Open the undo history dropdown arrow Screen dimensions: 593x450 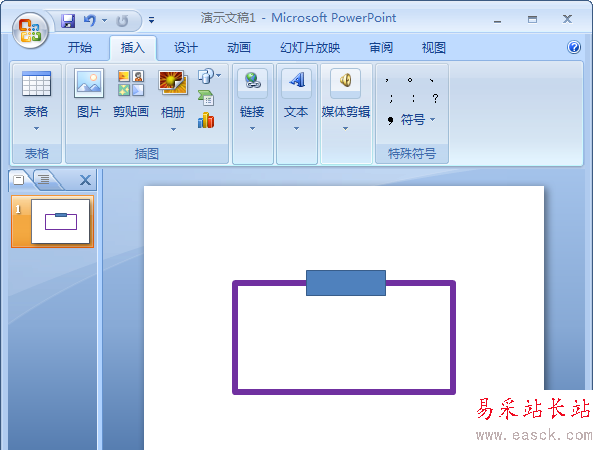pos(104,20)
